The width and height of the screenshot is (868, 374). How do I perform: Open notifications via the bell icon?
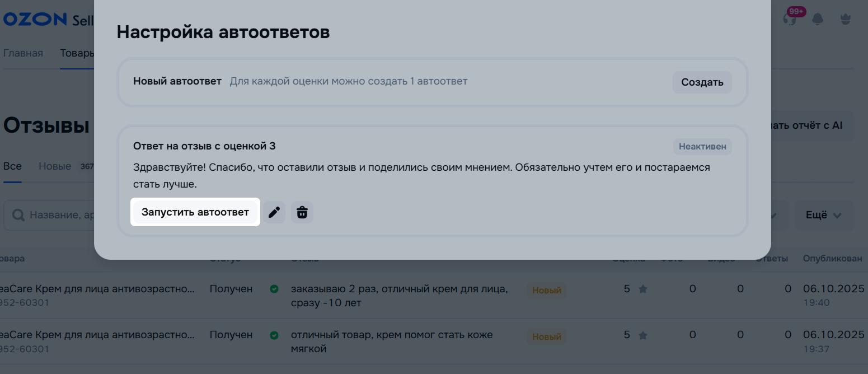(818, 19)
